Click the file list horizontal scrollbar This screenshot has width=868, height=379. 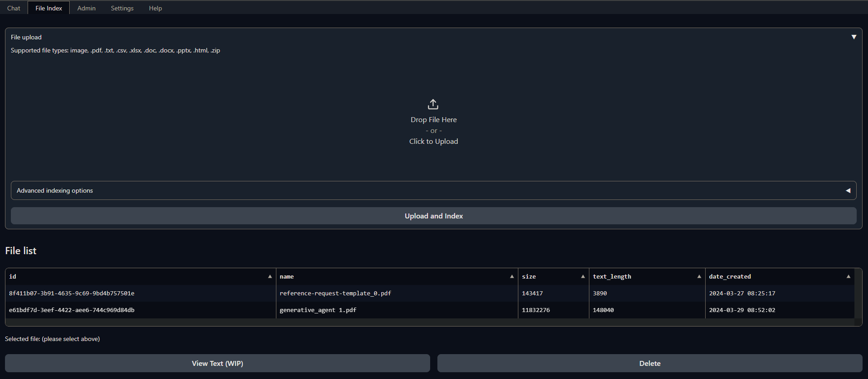coord(430,322)
